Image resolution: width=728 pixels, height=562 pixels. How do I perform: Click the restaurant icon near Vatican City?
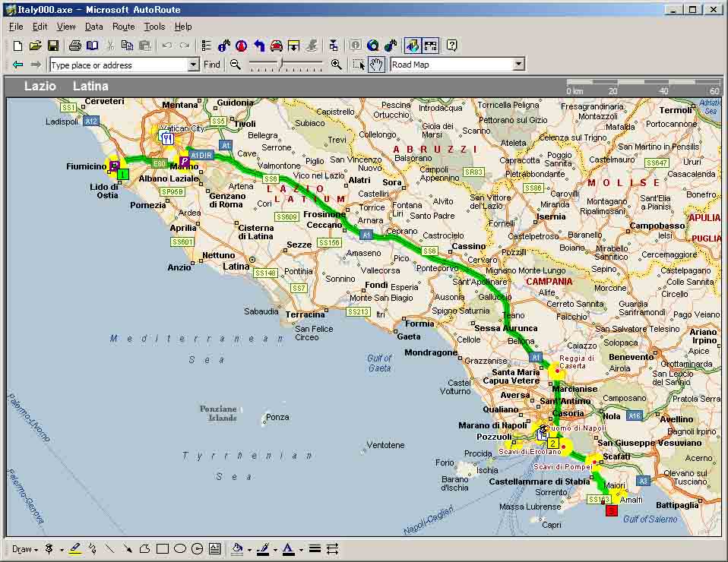[x=166, y=137]
